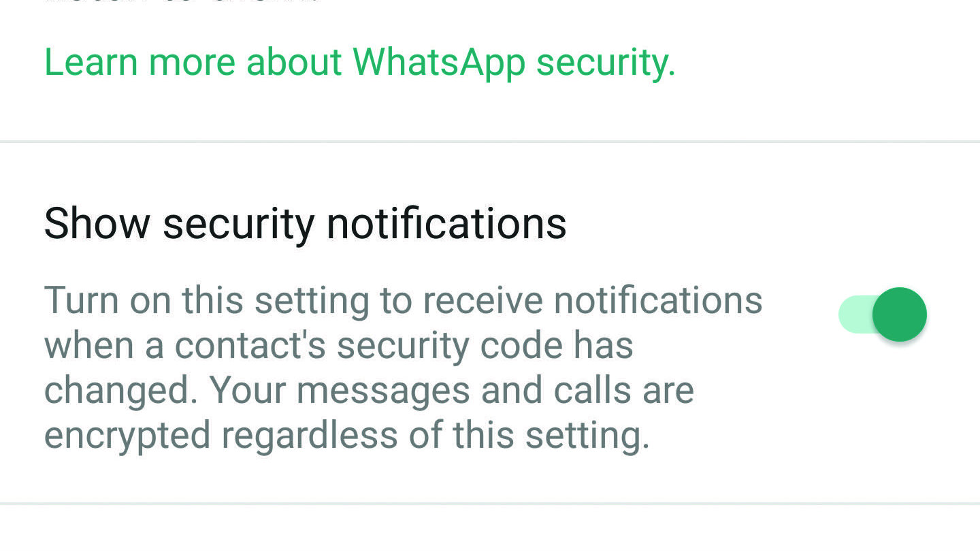Open Learn more about WhatsApp security
The height and width of the screenshot is (552, 980).
tap(359, 62)
